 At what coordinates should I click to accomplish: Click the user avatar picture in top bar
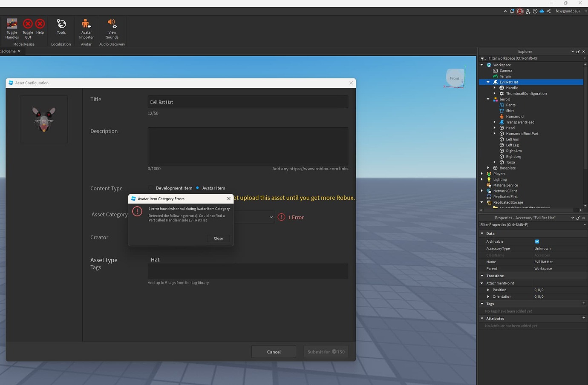coord(520,11)
